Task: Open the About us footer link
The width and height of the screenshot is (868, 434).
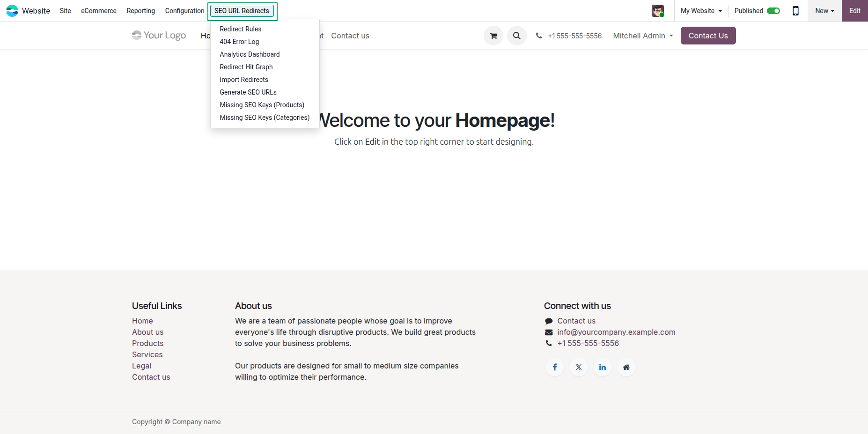Action: pyautogui.click(x=148, y=332)
